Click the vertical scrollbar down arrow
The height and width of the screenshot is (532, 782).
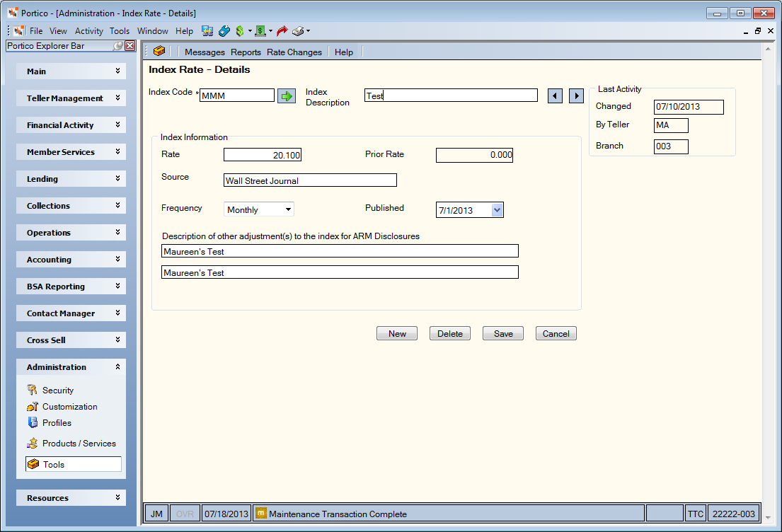coord(768,518)
